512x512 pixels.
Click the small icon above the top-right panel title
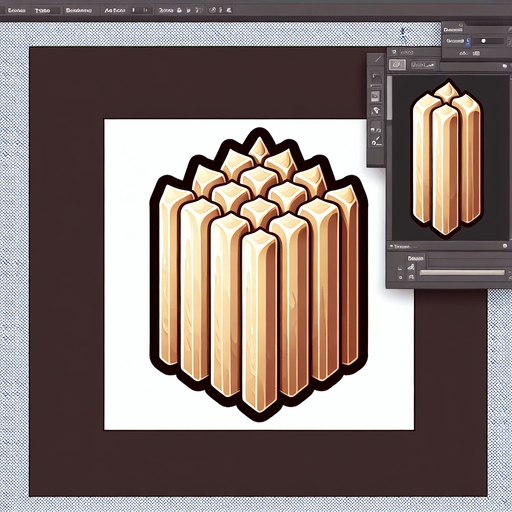(461, 25)
